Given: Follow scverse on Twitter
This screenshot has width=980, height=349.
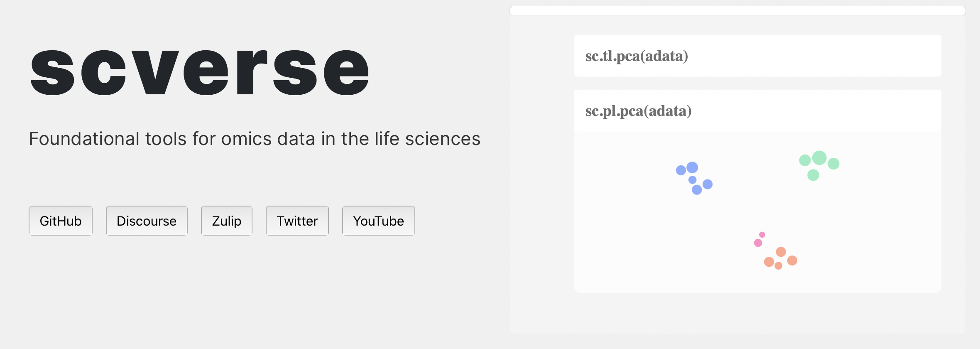Looking at the screenshot, I should (x=297, y=221).
